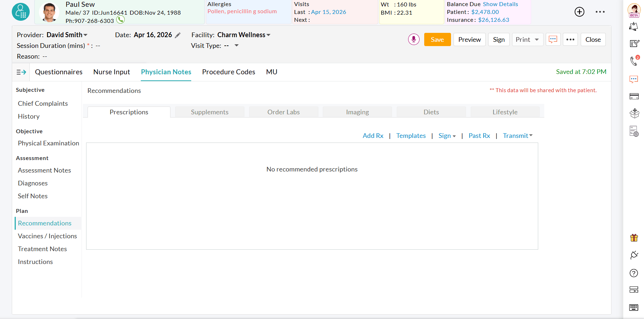Open the MU tab

click(272, 72)
